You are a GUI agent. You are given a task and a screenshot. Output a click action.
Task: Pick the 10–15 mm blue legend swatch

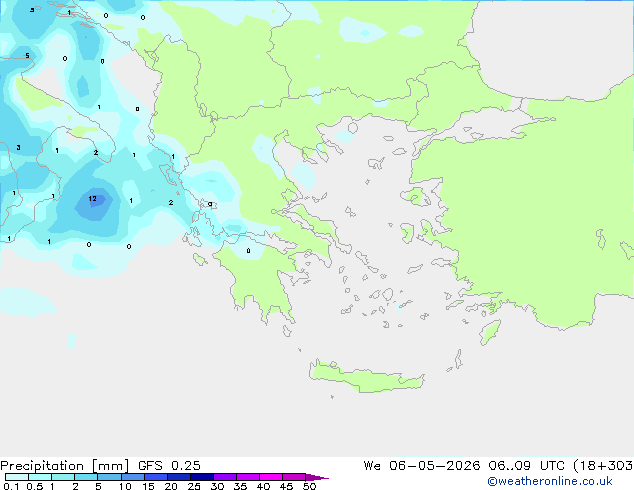click(133, 477)
